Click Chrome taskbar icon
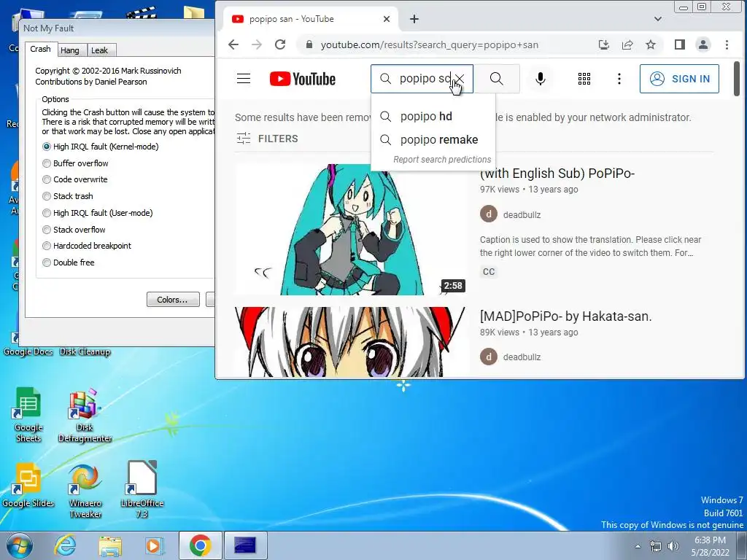 tap(200, 545)
